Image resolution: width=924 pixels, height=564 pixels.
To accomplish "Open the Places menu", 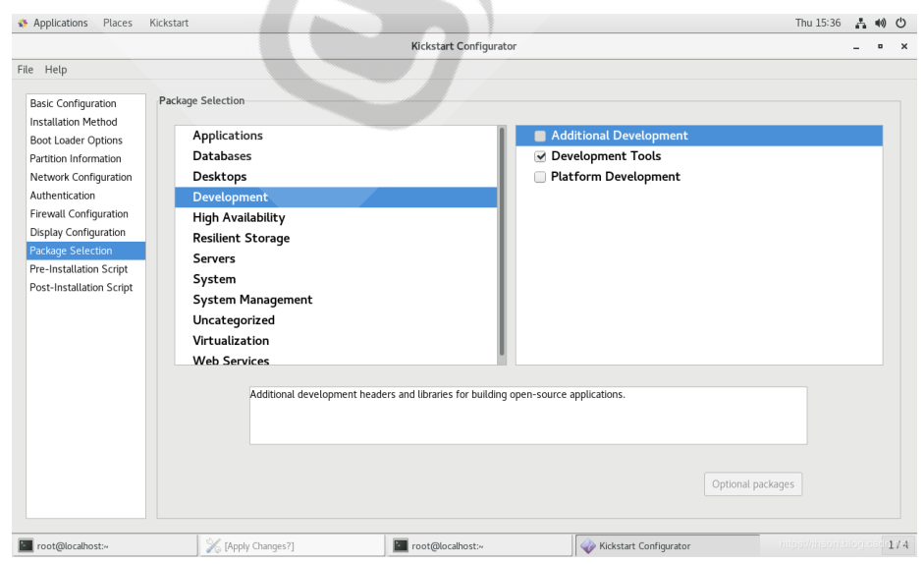I will click(x=117, y=23).
